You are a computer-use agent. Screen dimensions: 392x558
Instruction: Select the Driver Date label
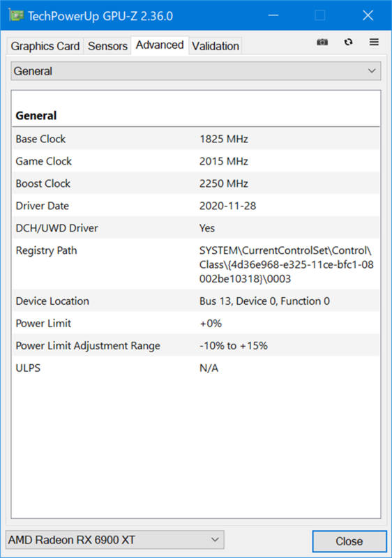pyautogui.click(x=43, y=206)
